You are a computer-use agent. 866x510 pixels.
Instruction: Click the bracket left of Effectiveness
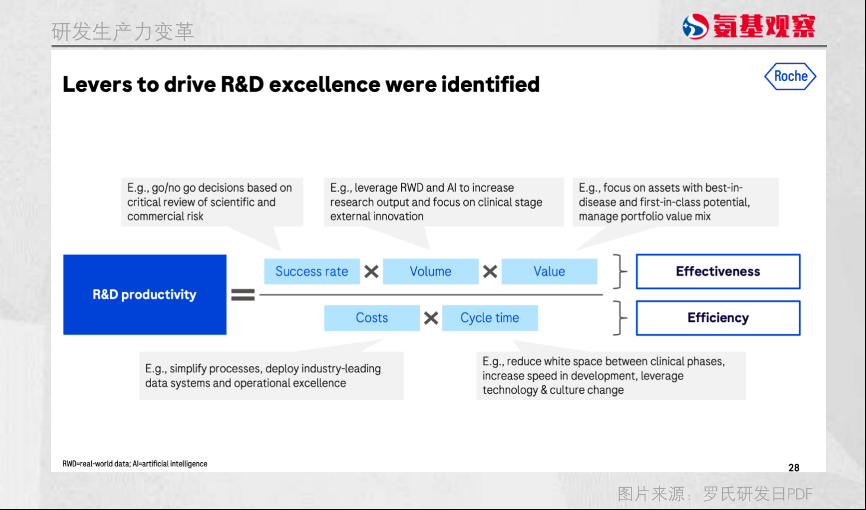(x=621, y=271)
